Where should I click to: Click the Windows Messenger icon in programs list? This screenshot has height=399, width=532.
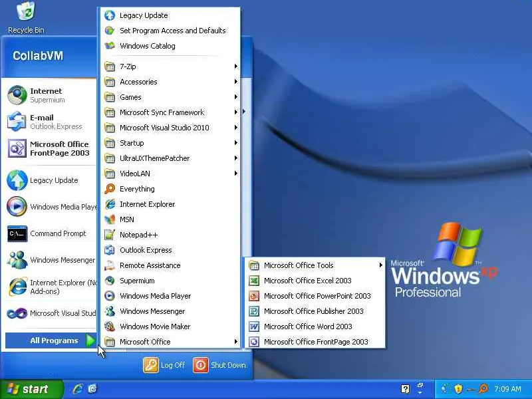110,311
